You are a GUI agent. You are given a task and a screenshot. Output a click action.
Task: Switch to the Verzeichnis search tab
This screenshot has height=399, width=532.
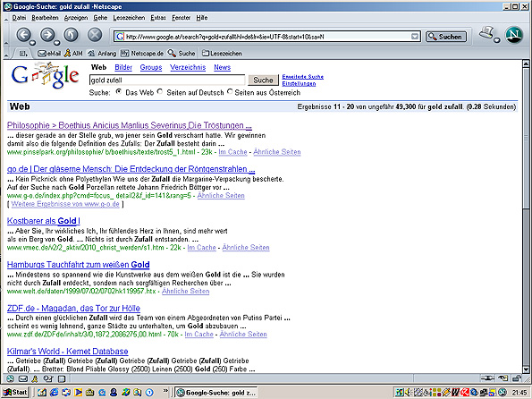tap(188, 67)
